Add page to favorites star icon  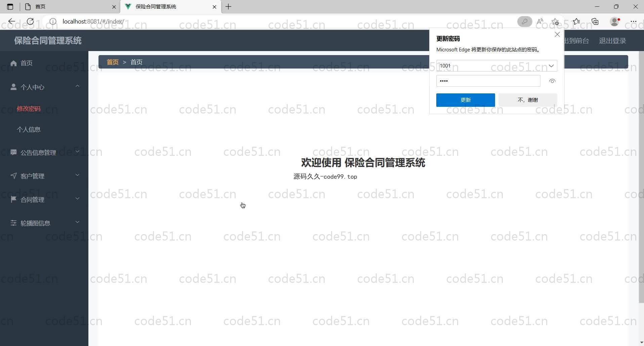tap(555, 21)
